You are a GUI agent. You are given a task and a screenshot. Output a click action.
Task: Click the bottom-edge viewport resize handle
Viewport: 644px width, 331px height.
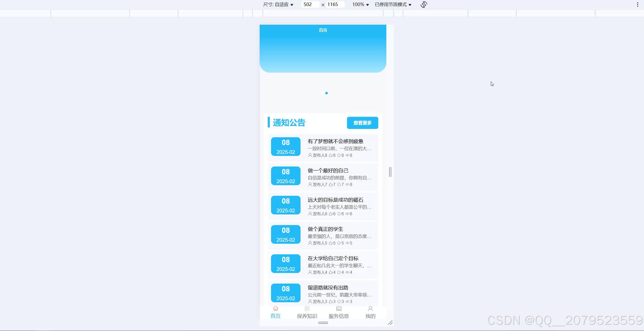coord(323,323)
